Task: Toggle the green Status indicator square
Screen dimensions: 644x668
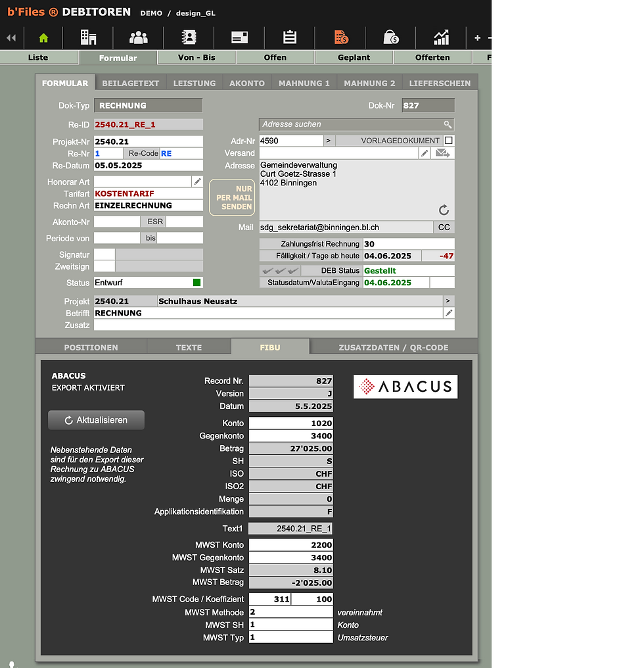Action: (x=196, y=283)
